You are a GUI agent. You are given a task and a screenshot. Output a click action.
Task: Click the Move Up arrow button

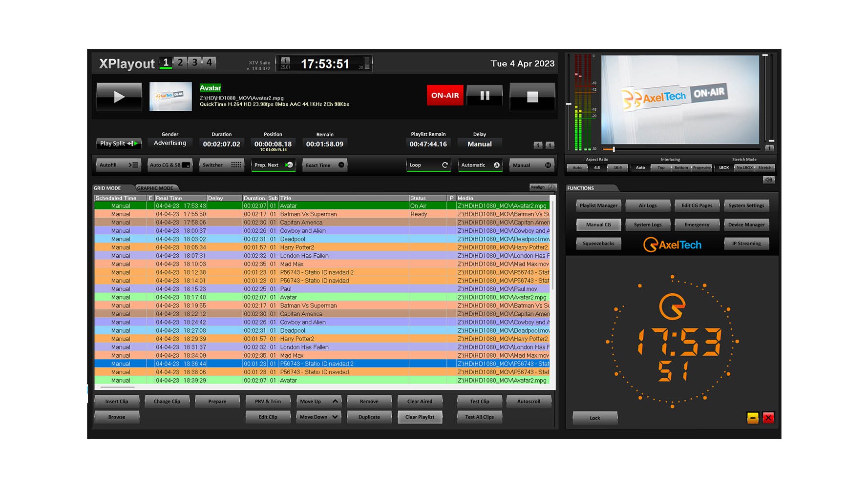[x=319, y=402]
